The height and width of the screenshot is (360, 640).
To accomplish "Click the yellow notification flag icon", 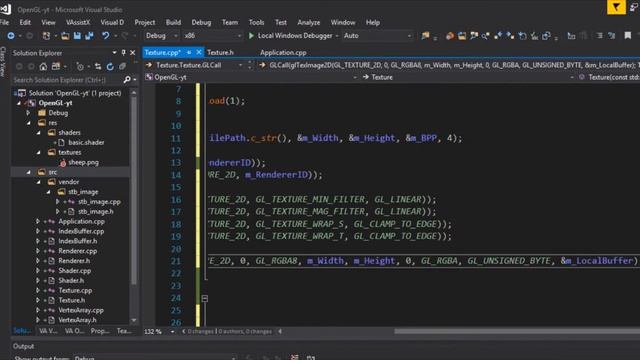I will (x=616, y=7).
